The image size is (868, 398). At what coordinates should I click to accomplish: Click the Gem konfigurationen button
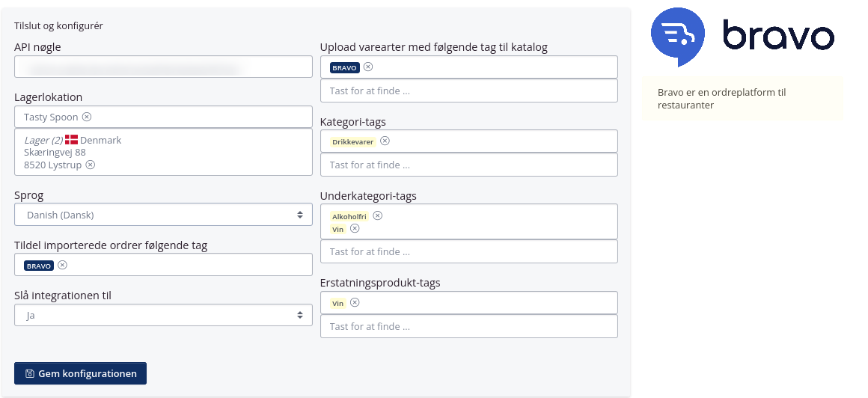click(x=80, y=373)
